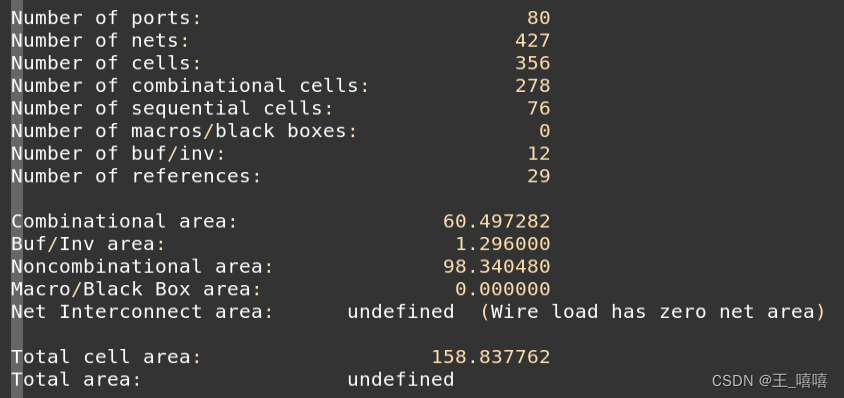This screenshot has height=398, width=844.
Task: Click the CSDN author watermark text
Action: click(770, 381)
